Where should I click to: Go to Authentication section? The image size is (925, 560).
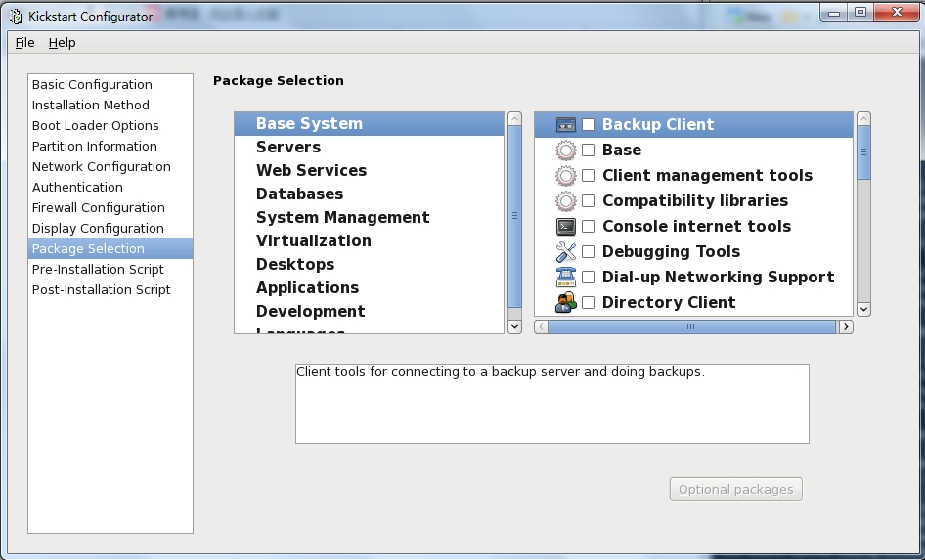(x=110, y=187)
